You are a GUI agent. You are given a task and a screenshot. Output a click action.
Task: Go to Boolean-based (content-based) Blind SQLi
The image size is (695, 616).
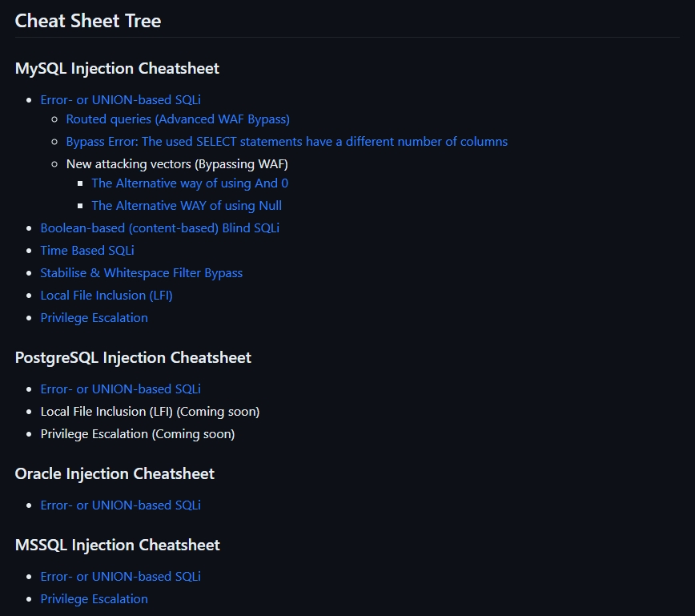point(159,227)
